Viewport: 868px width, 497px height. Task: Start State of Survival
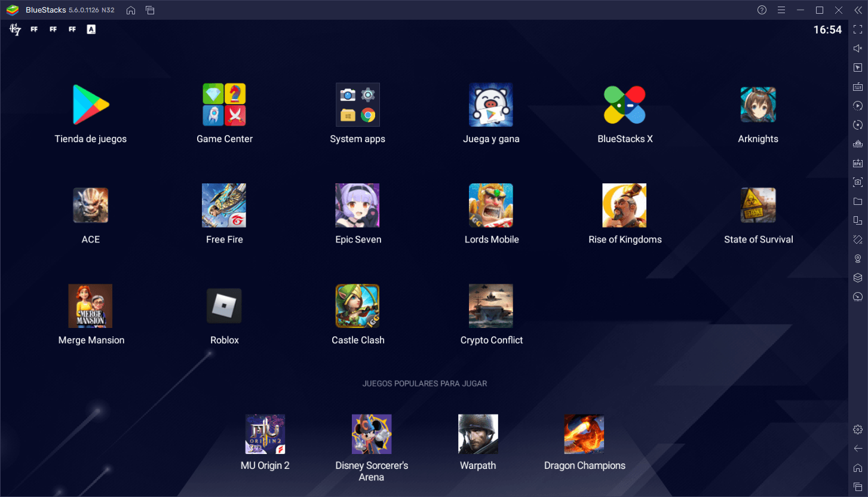coord(758,205)
